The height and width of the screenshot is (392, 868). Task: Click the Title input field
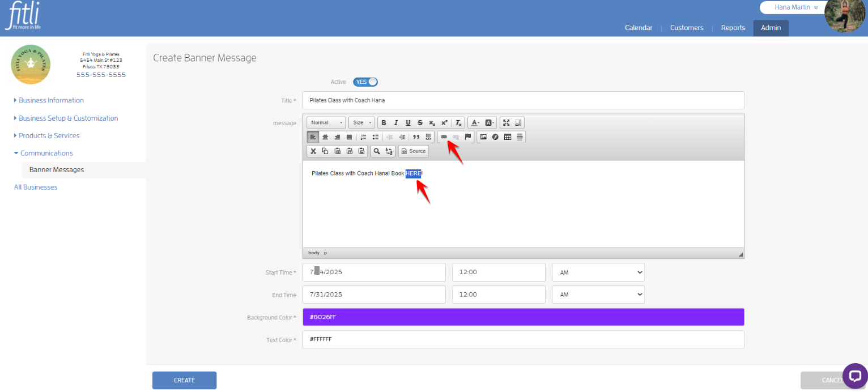(524, 100)
